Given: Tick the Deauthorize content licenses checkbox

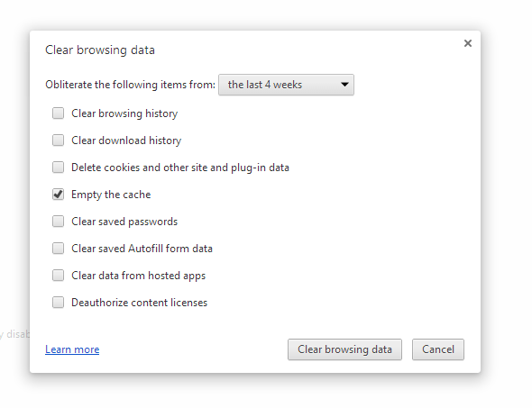Looking at the screenshot, I should (58, 303).
